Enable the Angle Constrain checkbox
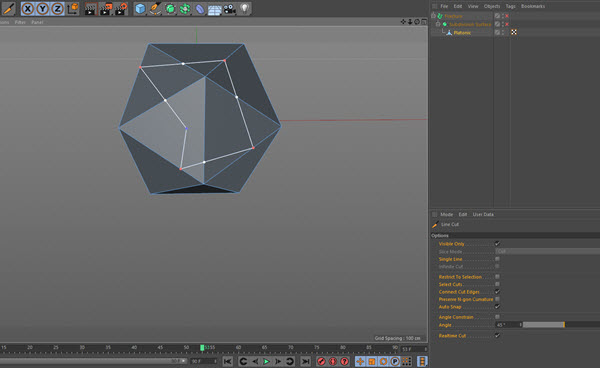 [497, 317]
